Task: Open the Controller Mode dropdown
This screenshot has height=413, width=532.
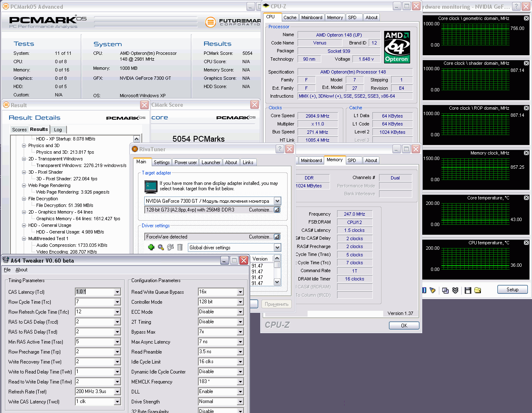Action: click(240, 302)
